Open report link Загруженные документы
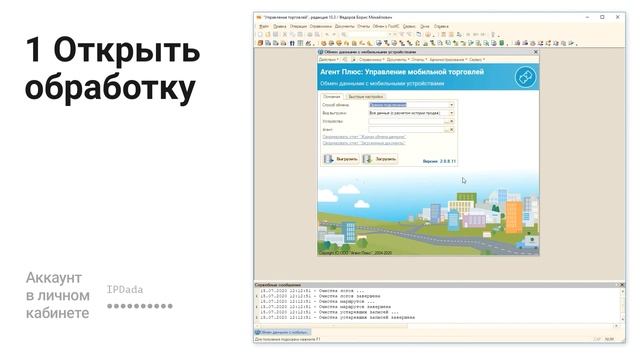 point(364,143)
